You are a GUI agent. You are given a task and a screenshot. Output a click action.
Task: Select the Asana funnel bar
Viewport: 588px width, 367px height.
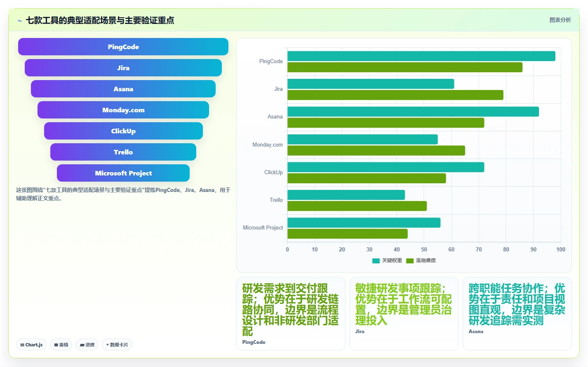[x=123, y=89]
